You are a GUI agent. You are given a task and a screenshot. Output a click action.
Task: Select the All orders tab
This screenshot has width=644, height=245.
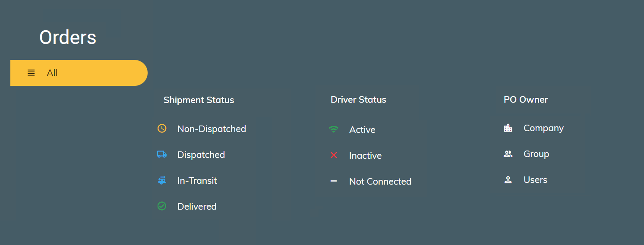(79, 73)
